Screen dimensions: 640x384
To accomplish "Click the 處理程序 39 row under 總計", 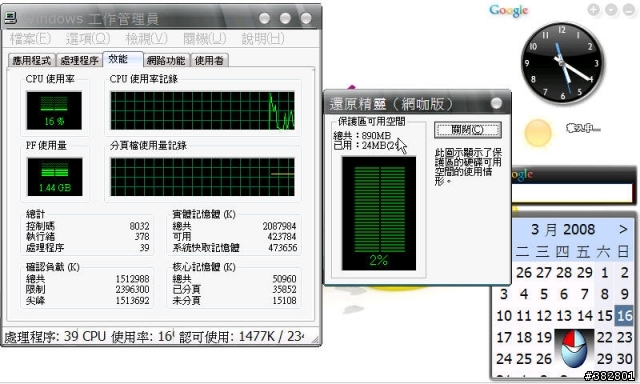I will 87,248.
